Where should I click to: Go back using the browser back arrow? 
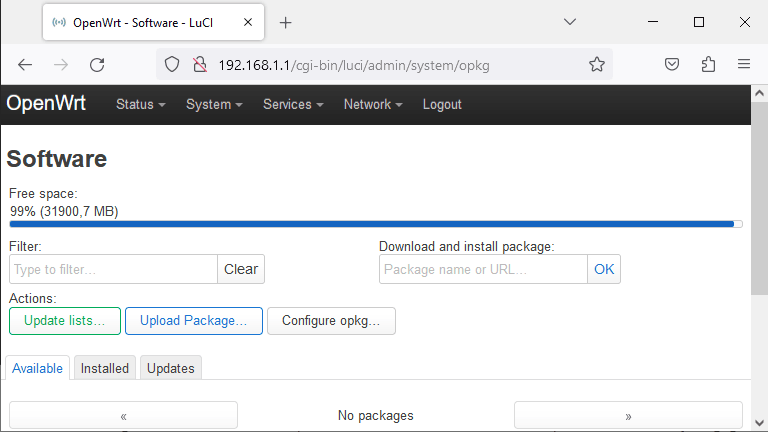pyautogui.click(x=25, y=65)
